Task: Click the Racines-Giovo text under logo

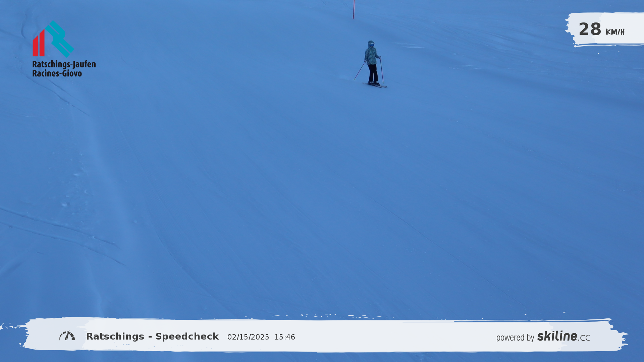Action: 57,73
